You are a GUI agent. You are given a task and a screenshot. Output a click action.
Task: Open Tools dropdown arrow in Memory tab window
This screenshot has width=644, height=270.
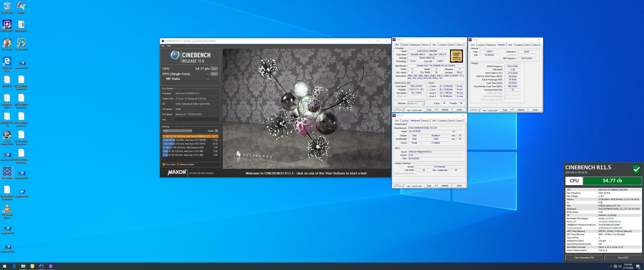(x=511, y=110)
